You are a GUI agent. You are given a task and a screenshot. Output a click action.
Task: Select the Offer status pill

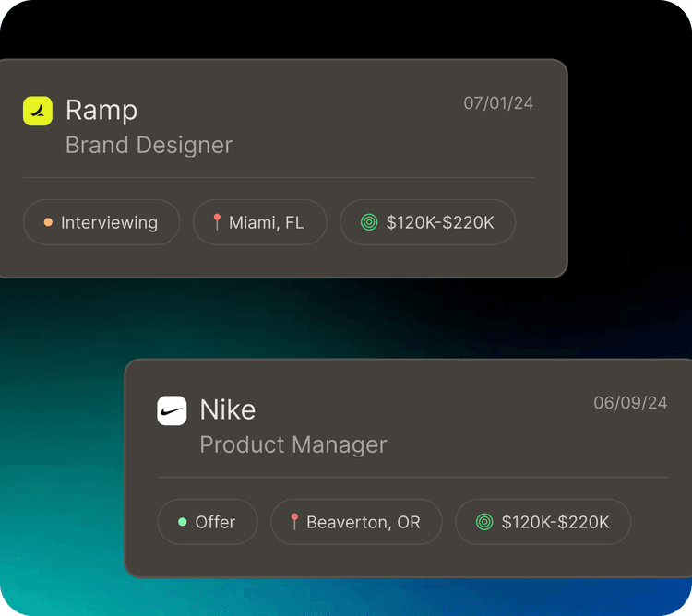click(x=208, y=522)
